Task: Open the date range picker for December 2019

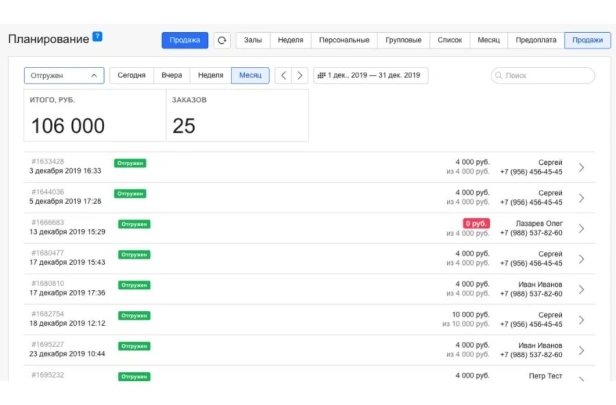Action: [x=370, y=76]
